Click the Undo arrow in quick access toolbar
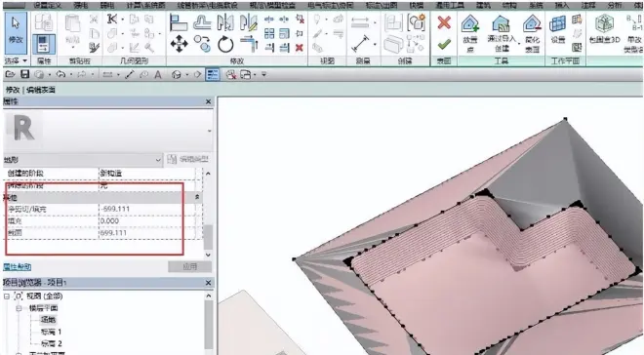This screenshot has height=355, width=644. pyautogui.click(x=60, y=74)
